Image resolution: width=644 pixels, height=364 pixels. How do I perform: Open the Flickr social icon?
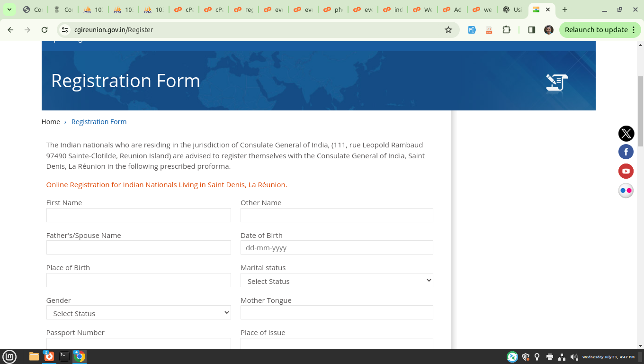(x=626, y=191)
